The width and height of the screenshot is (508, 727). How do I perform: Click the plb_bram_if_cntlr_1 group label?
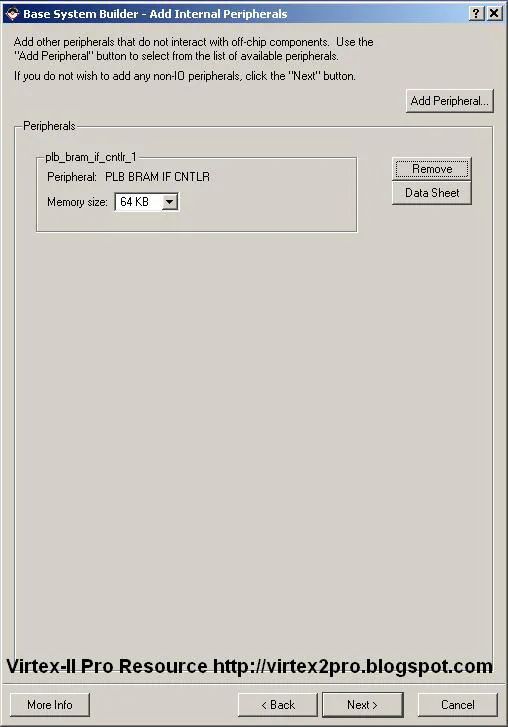pyautogui.click(x=91, y=157)
